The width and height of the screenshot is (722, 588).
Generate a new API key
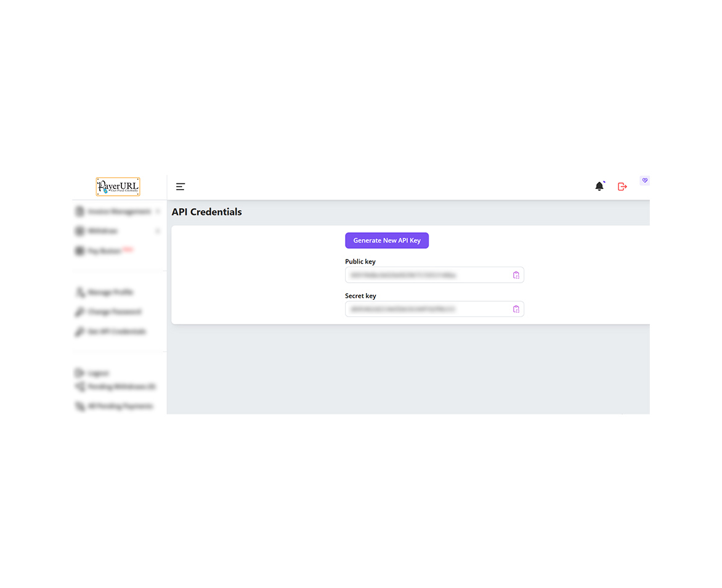387,241
